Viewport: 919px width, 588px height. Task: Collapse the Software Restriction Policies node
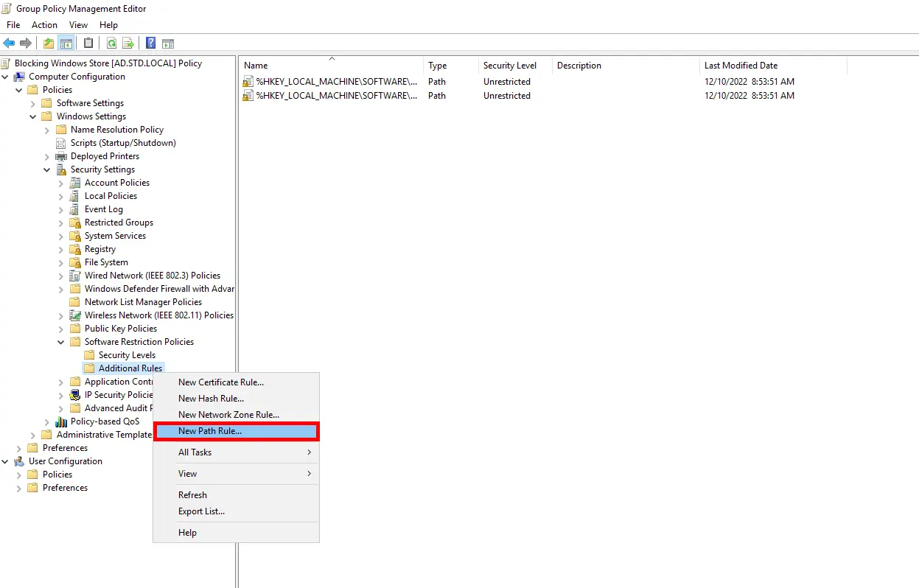[61, 341]
